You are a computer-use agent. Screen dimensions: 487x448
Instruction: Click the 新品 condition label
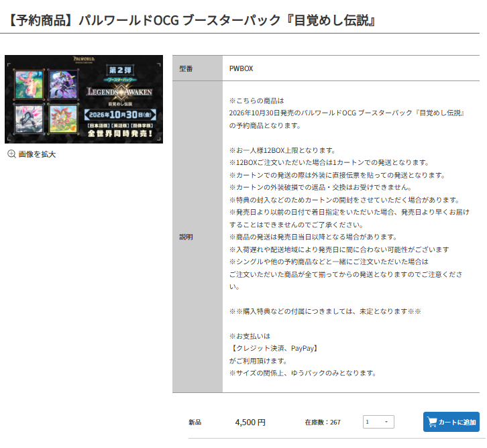(195, 423)
